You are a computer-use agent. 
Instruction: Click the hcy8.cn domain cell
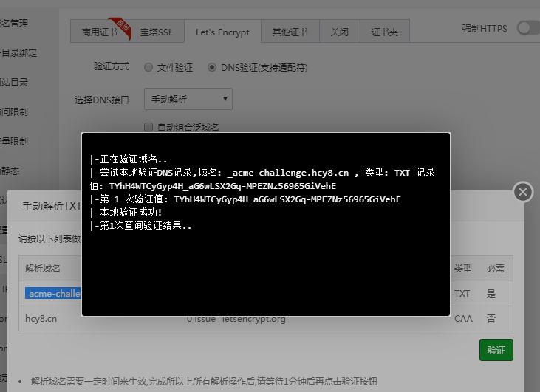click(x=41, y=319)
